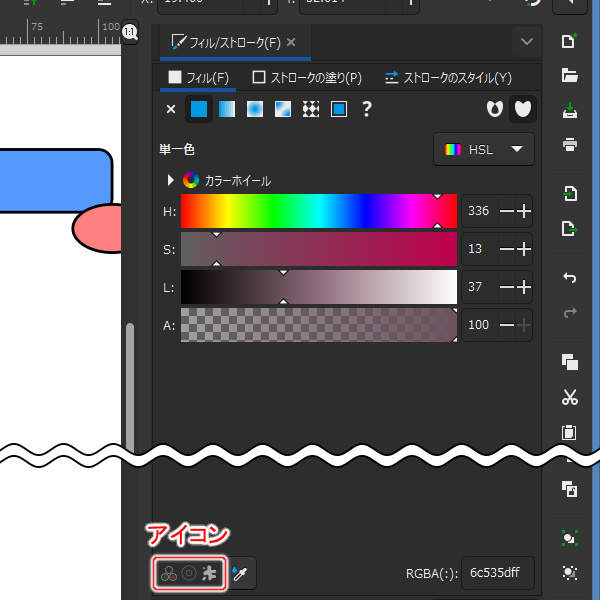Decrease the S value with minus

pyautogui.click(x=507, y=249)
